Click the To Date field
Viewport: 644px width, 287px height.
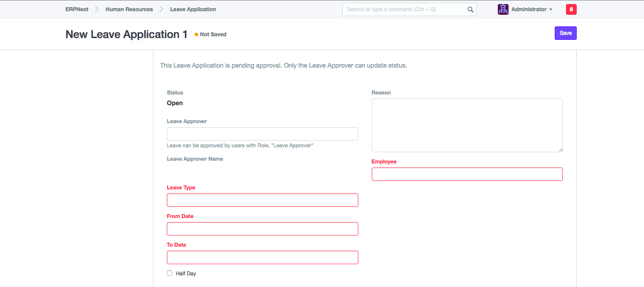click(262, 257)
